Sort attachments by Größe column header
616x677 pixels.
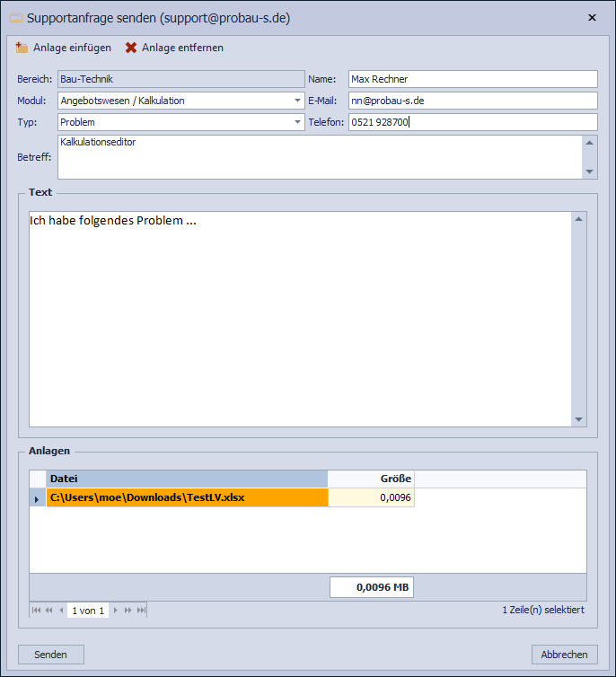click(370, 479)
